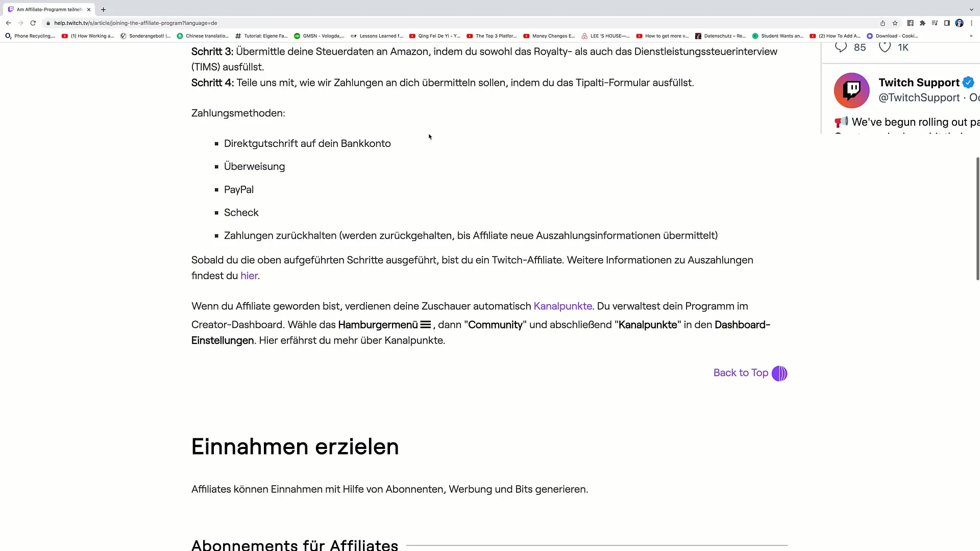The width and height of the screenshot is (980, 551).
Task: Open The Top 3 Platforms bookmark
Action: pyautogui.click(x=492, y=36)
